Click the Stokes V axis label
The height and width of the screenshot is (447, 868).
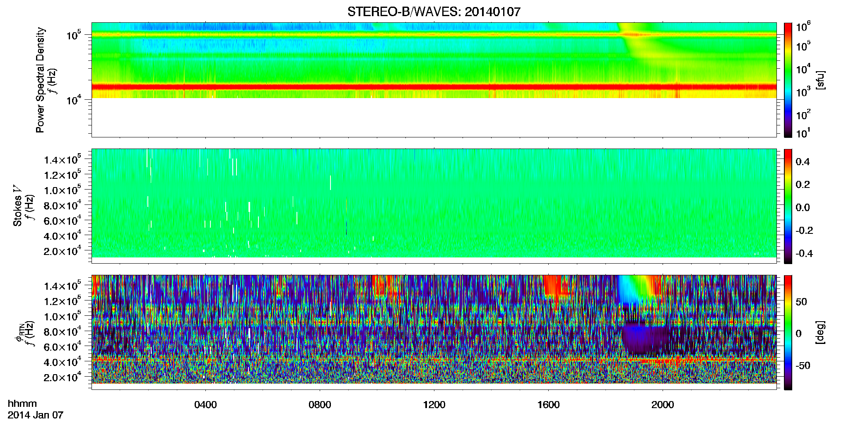[x=17, y=211]
